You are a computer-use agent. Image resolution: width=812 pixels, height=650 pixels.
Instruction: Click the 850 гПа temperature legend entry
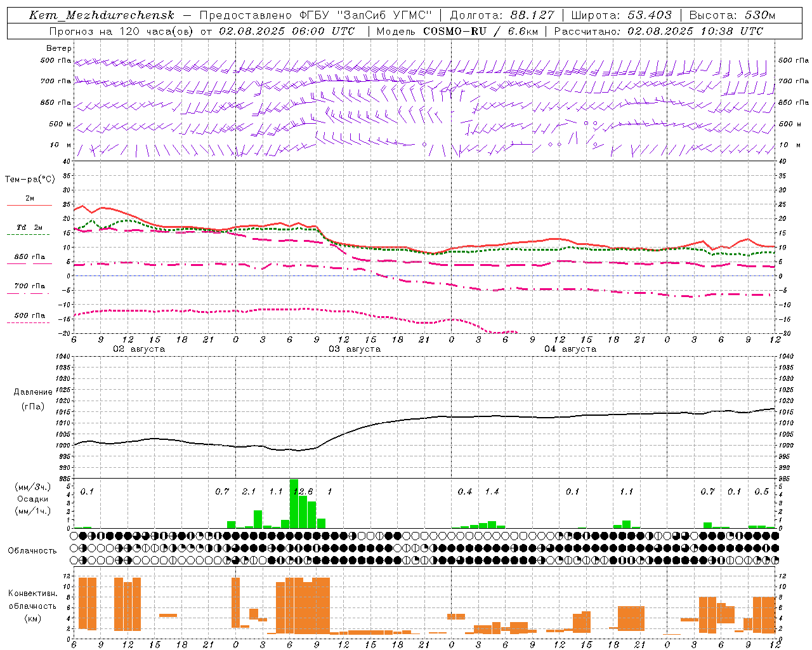pos(30,257)
